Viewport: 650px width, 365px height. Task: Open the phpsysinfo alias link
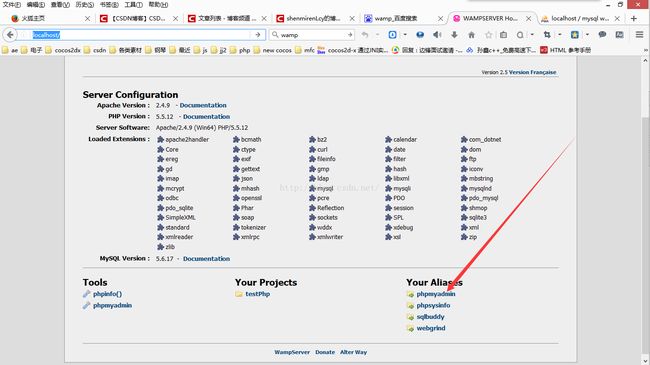coord(433,305)
